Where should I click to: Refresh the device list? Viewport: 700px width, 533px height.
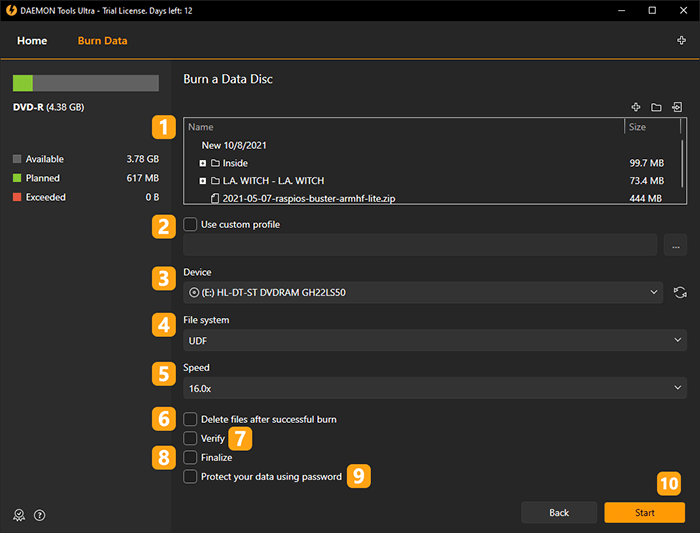680,292
